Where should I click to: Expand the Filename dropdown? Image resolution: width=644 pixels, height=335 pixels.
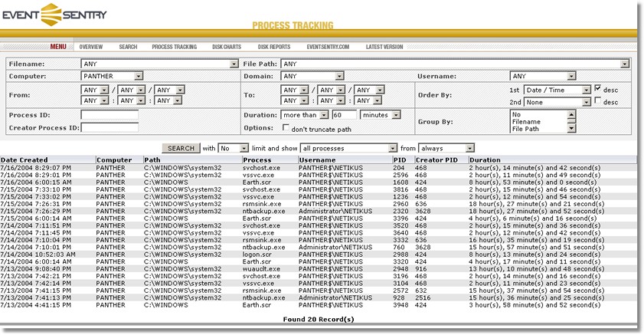[x=160, y=64]
